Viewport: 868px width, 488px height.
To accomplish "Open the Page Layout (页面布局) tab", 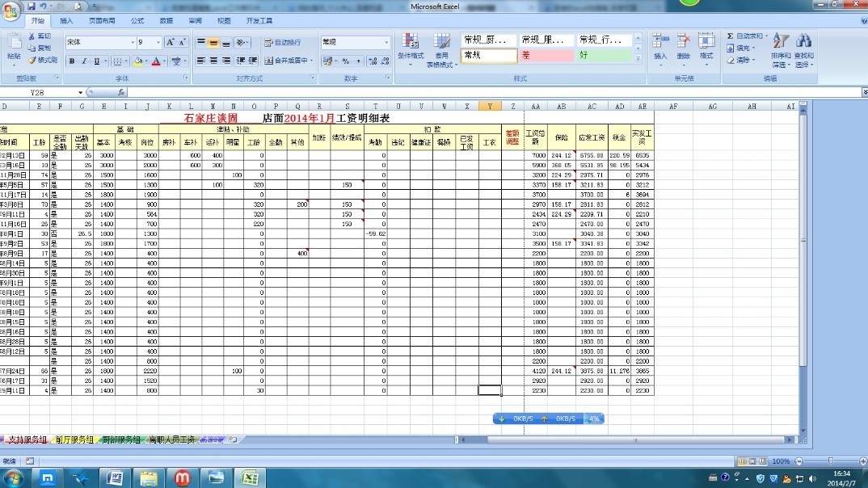I will (x=102, y=21).
